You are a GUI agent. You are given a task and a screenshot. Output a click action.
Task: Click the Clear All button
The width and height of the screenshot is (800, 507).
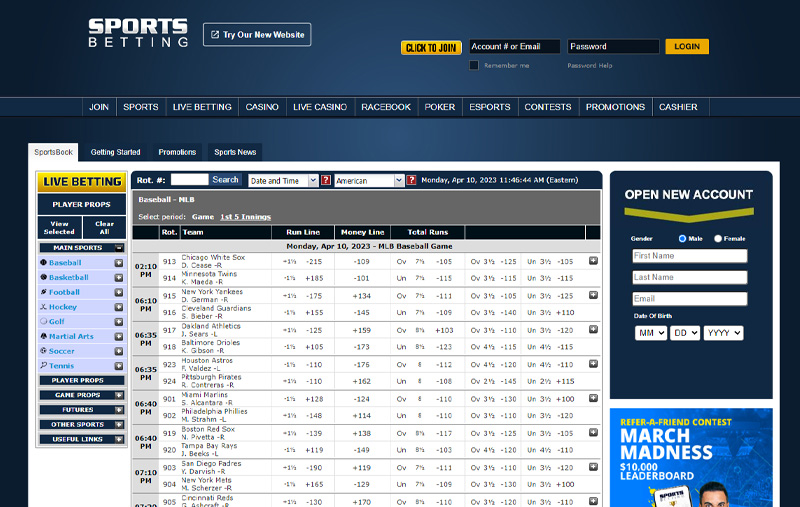click(x=104, y=227)
